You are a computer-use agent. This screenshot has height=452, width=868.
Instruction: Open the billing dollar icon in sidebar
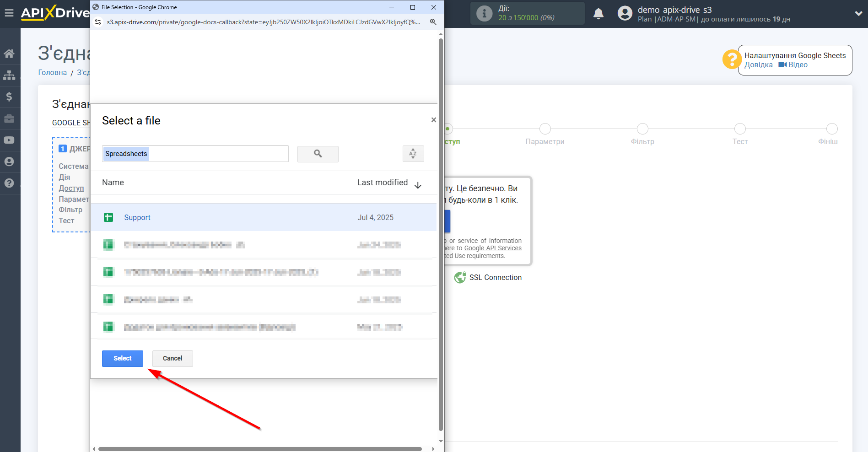9,97
